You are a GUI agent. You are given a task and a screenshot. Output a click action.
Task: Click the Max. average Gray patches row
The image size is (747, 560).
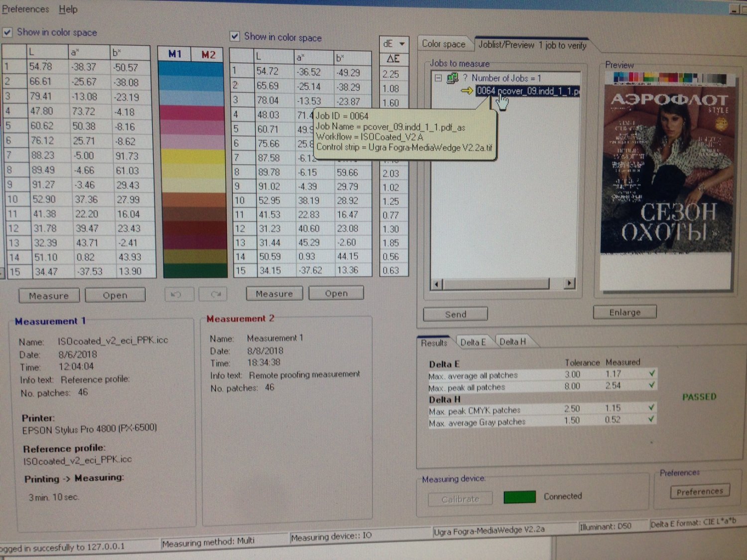[x=542, y=421]
